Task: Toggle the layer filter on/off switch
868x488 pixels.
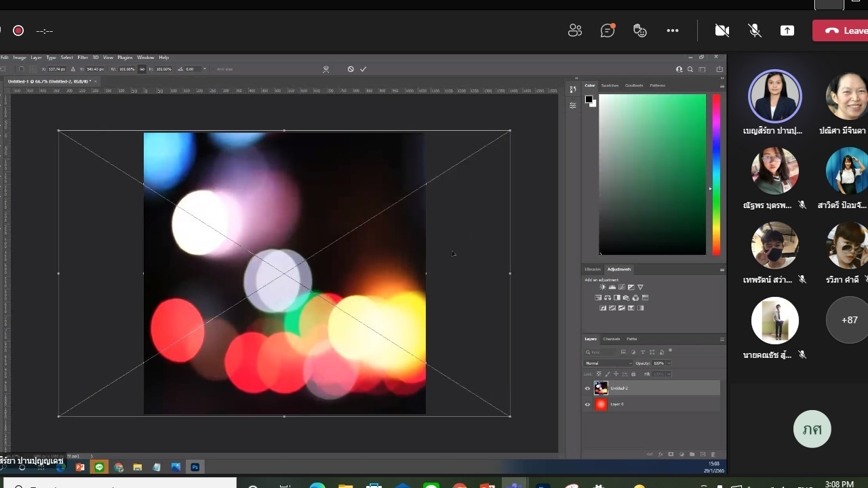Action: tap(670, 350)
